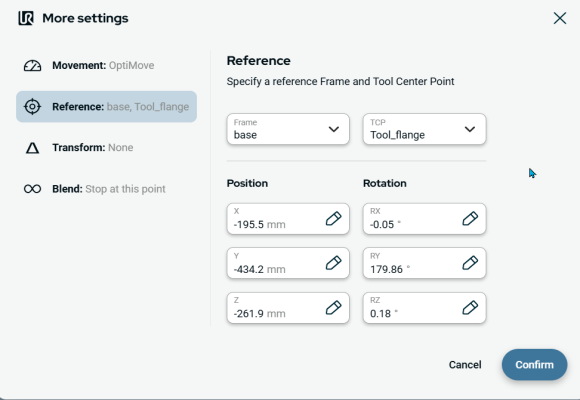Click the Universal Robots logo icon
The width and height of the screenshot is (580, 400).
tap(26, 18)
